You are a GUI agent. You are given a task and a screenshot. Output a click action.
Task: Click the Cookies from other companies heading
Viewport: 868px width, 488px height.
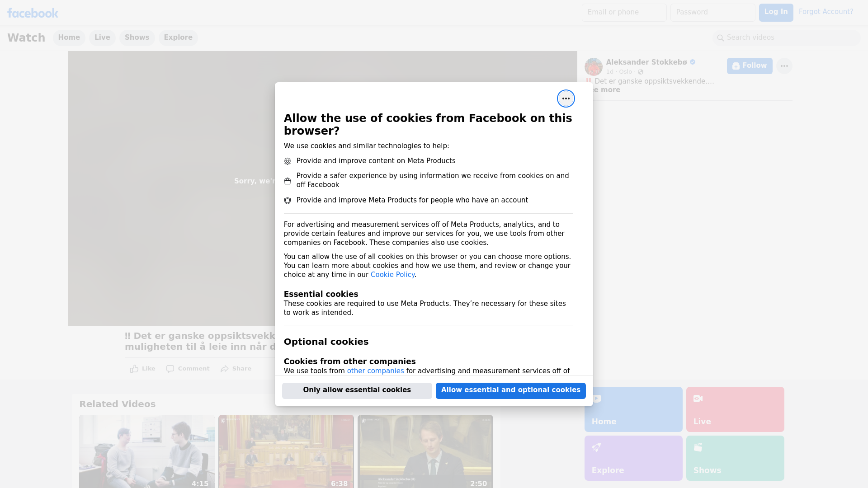[350, 361]
